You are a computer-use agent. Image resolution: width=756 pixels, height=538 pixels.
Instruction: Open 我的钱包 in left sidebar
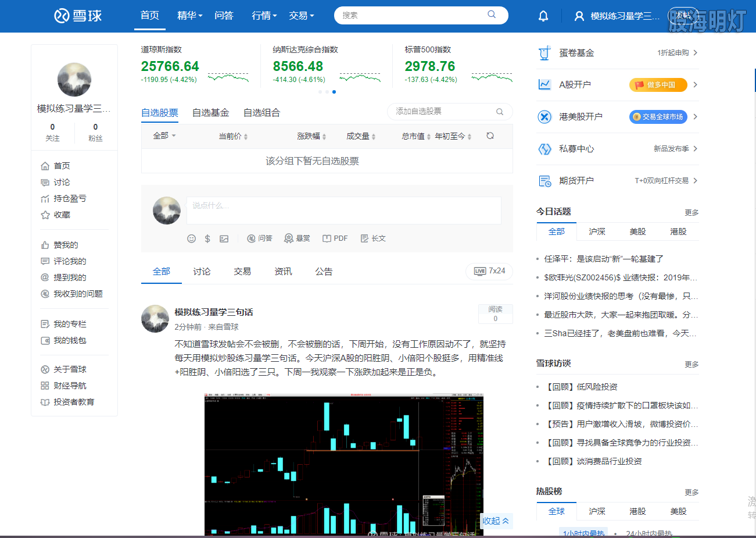click(64, 340)
